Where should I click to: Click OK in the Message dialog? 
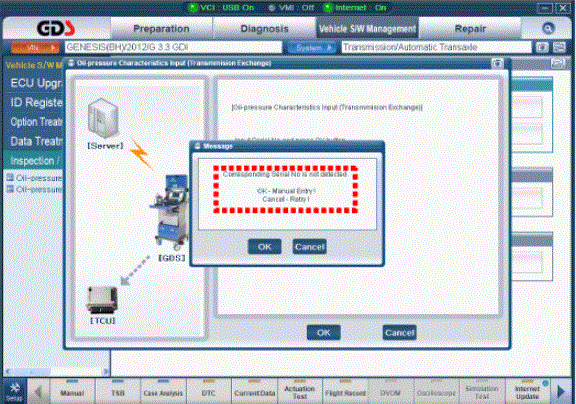pyautogui.click(x=264, y=246)
